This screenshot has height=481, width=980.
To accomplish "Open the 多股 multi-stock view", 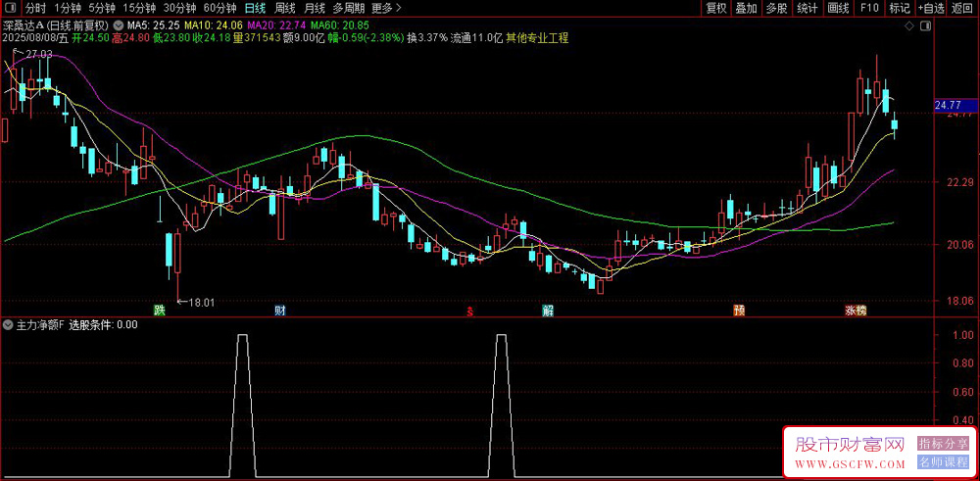I will (777, 8).
